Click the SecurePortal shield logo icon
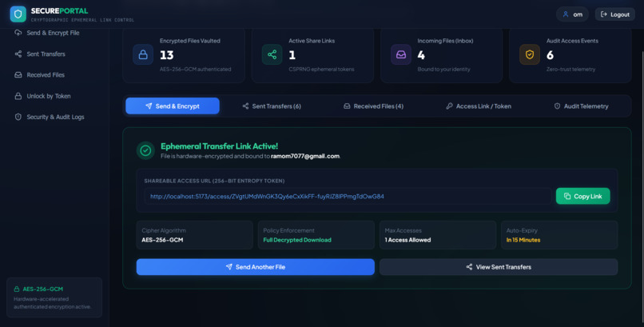Viewport: 644px width, 327px height. (18, 14)
